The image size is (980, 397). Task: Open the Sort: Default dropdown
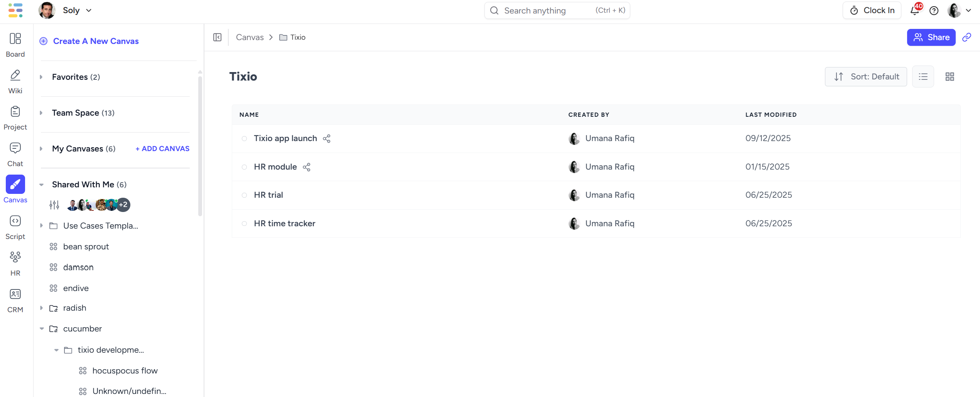[866, 77]
